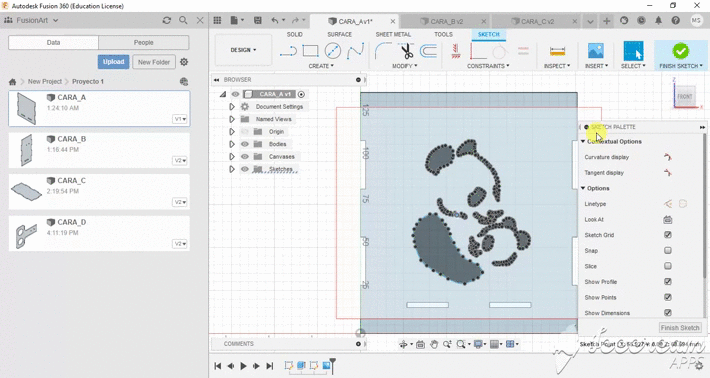This screenshot has width=710, height=378.
Task: Click the Measure inspect icon
Action: (557, 51)
